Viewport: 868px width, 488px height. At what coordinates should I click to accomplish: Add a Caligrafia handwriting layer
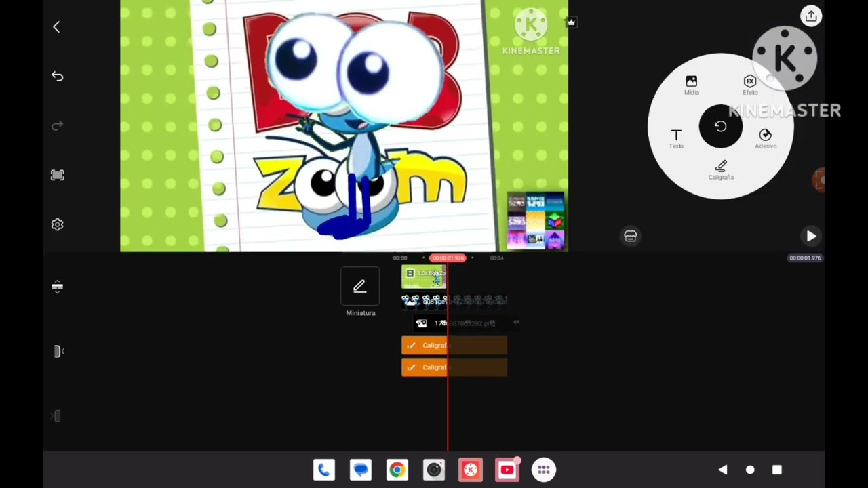[721, 170]
